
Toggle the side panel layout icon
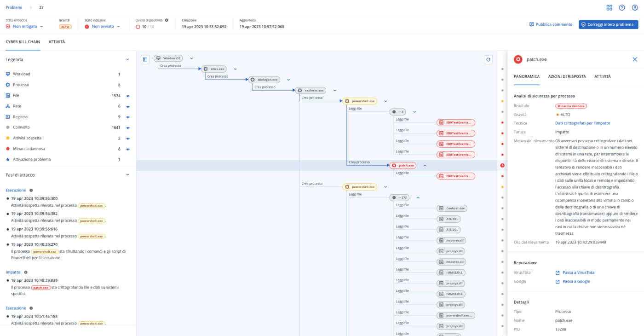[145, 59]
